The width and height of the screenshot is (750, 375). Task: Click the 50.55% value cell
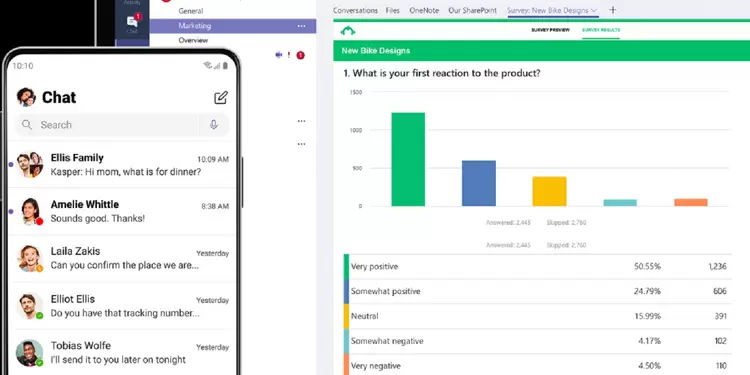click(648, 266)
